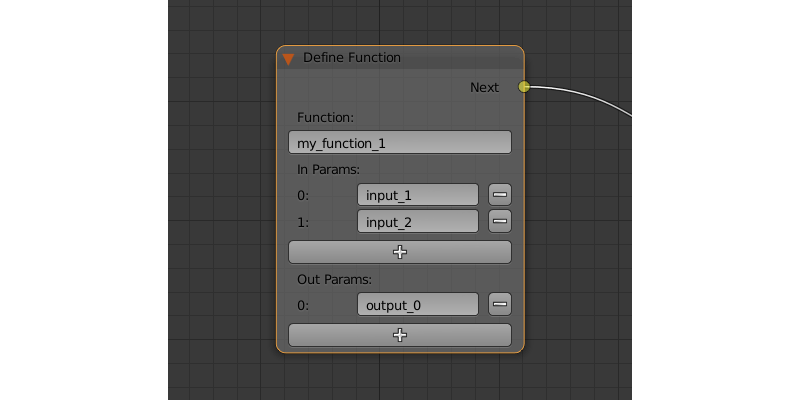The image size is (800, 400).
Task: Collapse the Define Function node triangle
Action: click(288, 59)
